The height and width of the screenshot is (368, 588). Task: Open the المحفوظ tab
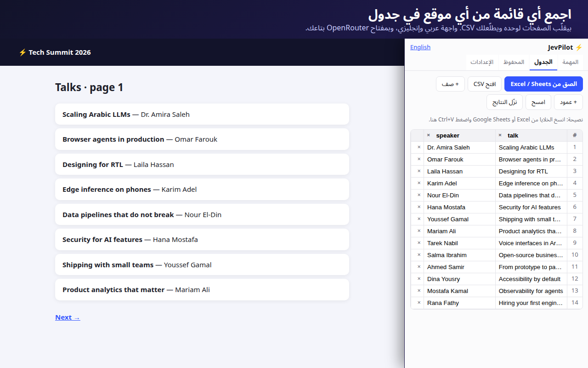514,62
